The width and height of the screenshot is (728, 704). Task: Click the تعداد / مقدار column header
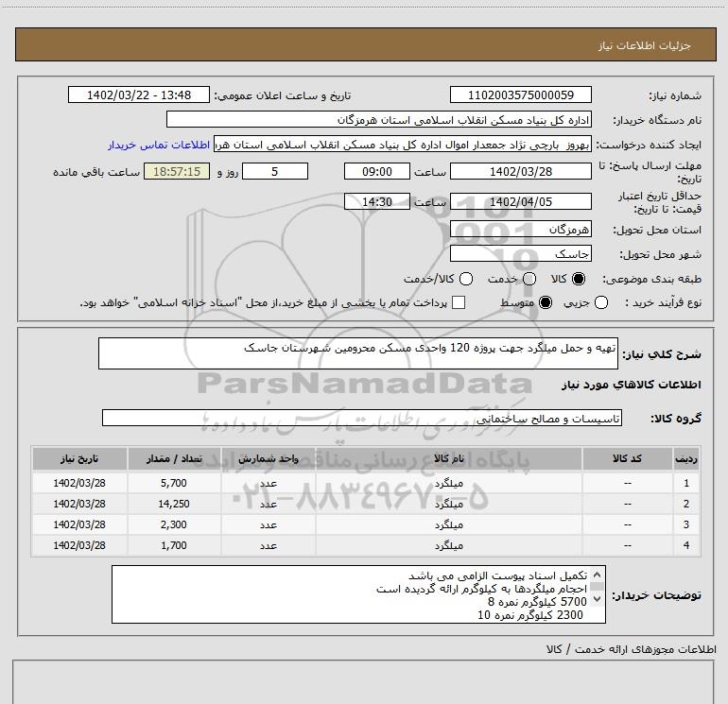[174, 458]
